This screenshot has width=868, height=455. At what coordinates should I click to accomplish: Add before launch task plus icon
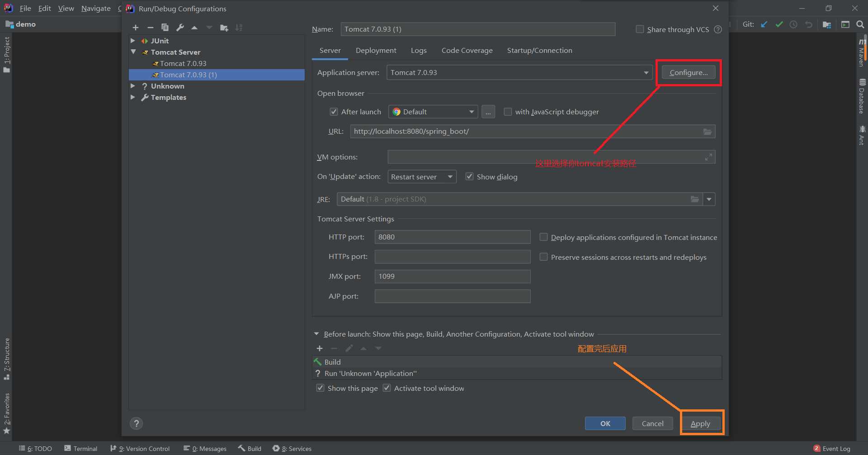coord(320,348)
